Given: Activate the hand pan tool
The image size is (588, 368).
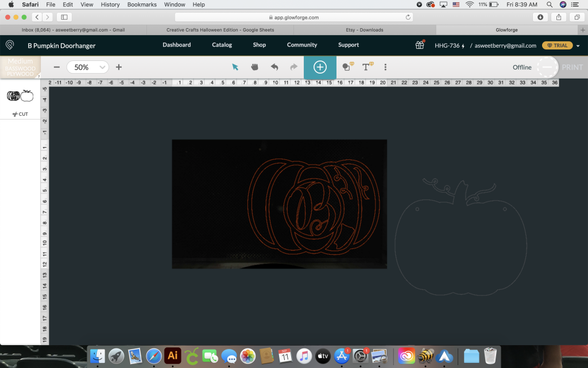Looking at the screenshot, I should pos(254,67).
